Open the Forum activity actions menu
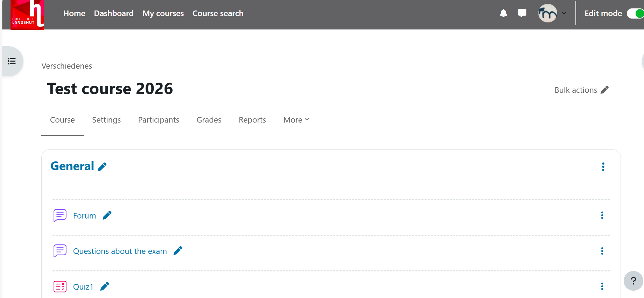644x298 pixels. coord(602,215)
